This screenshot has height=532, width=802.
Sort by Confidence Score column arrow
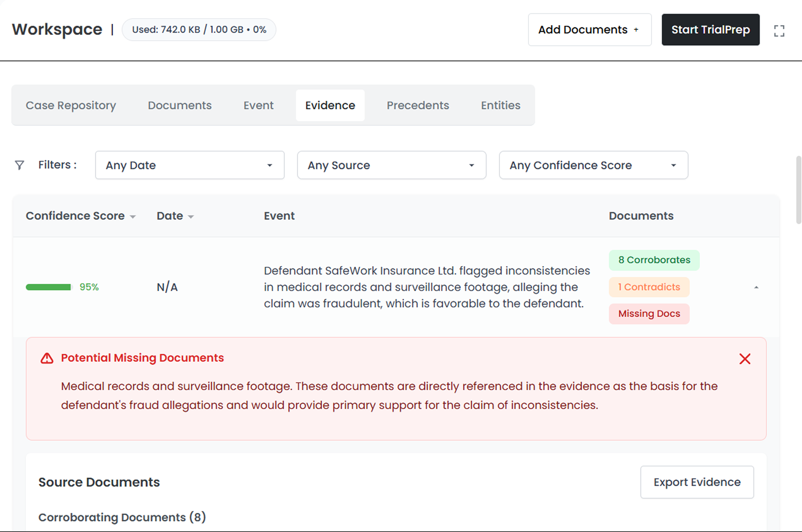(x=133, y=217)
